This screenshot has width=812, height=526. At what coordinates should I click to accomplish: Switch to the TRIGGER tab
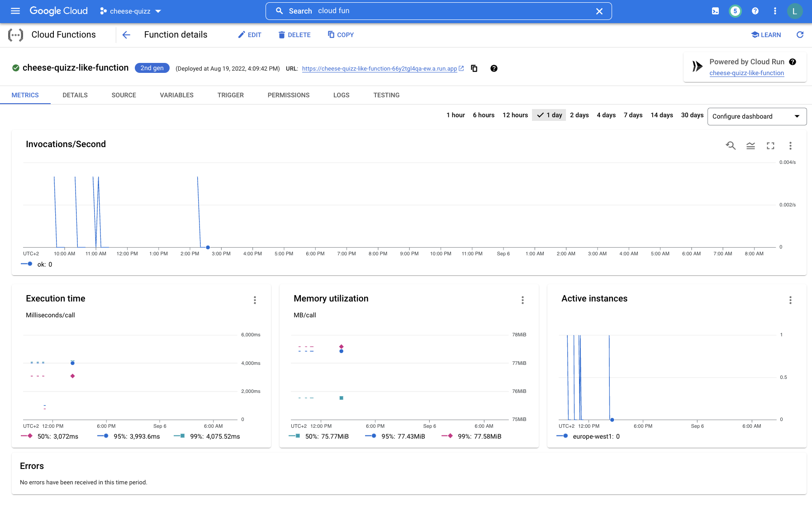[231, 95]
